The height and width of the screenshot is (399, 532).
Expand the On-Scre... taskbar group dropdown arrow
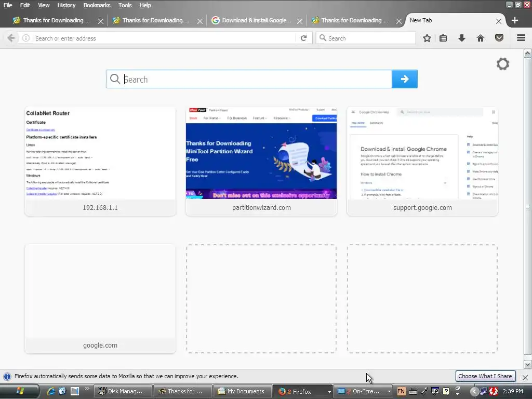point(389,392)
